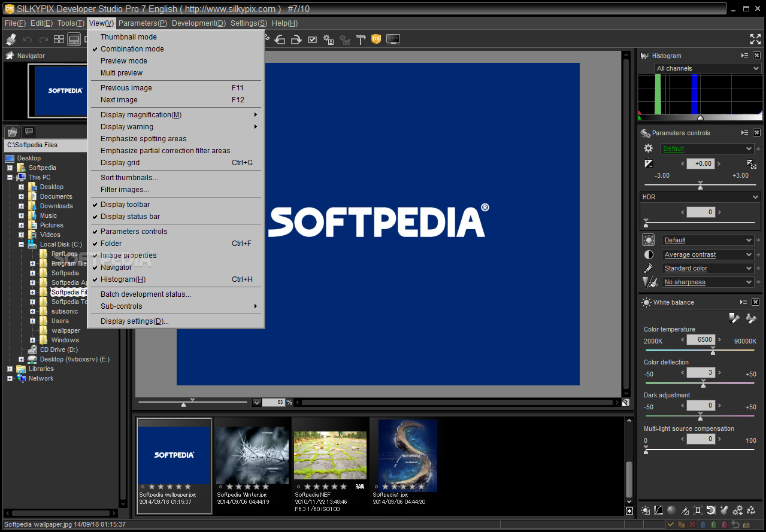
Task: Open the lens aberration controller icon
Action: (x=698, y=510)
